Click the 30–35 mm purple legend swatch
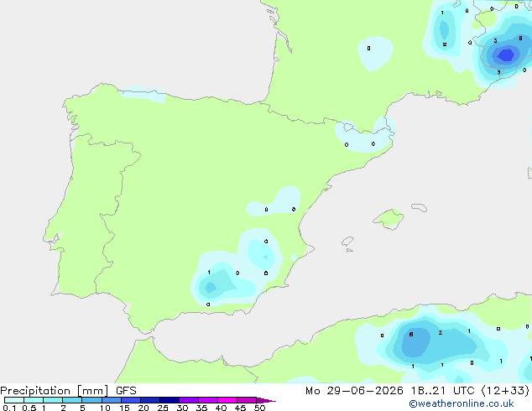532x411 pixels. click(189, 400)
